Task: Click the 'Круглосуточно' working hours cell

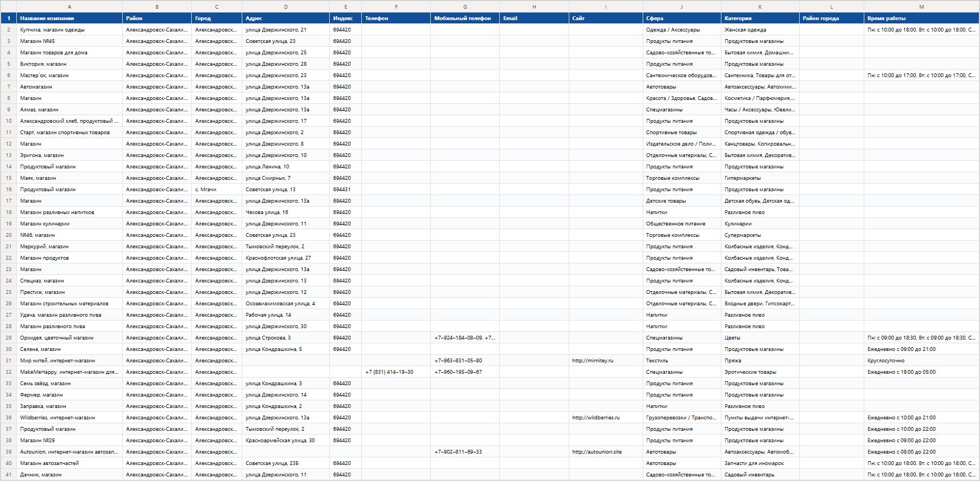Action: [x=921, y=361]
